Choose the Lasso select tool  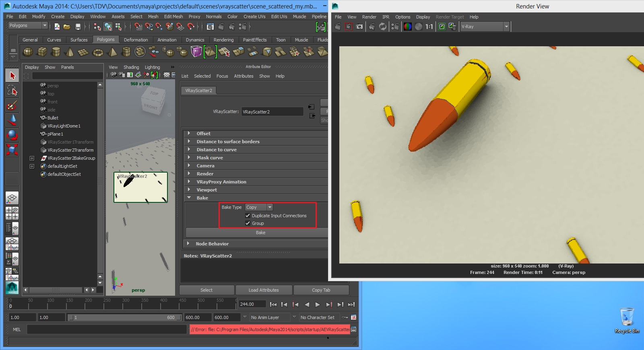click(12, 90)
